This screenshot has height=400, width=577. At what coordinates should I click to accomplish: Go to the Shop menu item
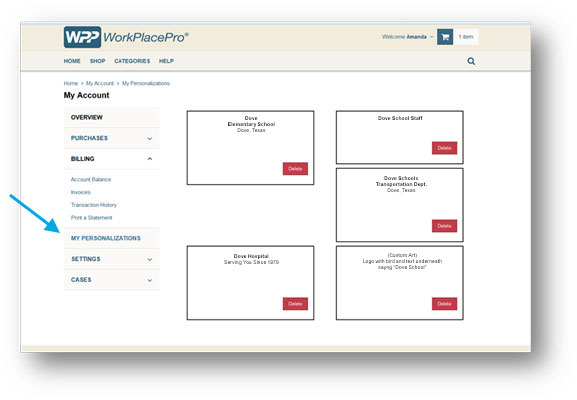pos(98,61)
